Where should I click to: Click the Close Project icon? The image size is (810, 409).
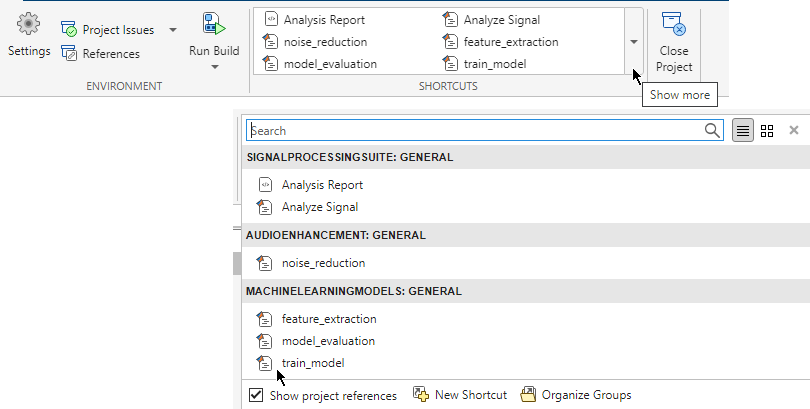point(673,25)
